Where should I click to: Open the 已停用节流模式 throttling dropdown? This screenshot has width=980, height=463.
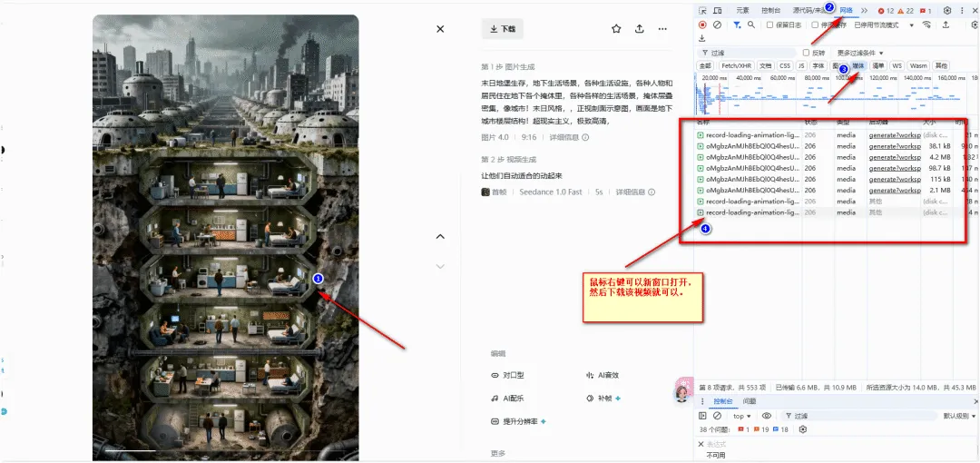click(884, 25)
